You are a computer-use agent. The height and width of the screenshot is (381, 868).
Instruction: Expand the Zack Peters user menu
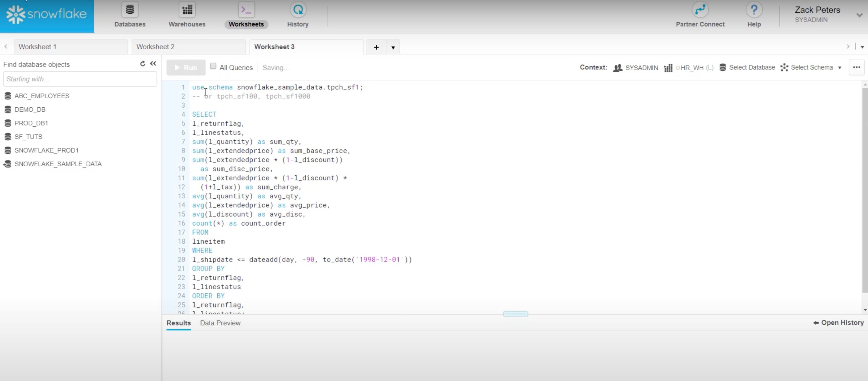(x=859, y=15)
